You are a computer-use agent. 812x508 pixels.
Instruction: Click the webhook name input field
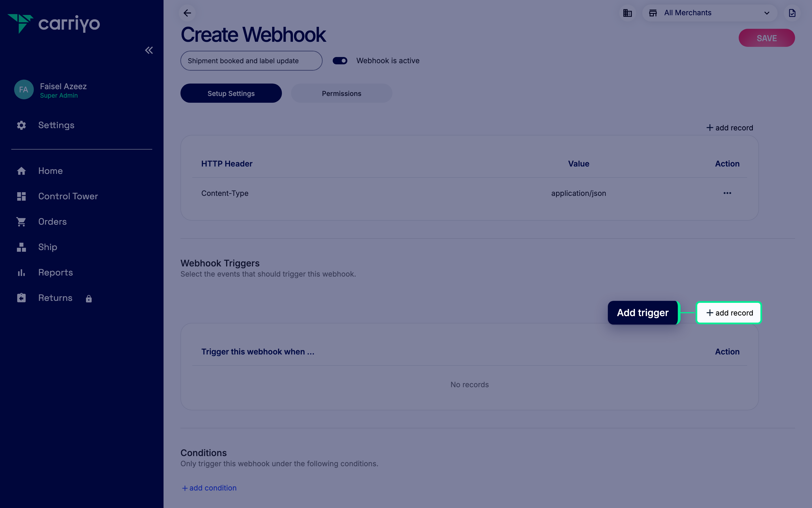251,61
